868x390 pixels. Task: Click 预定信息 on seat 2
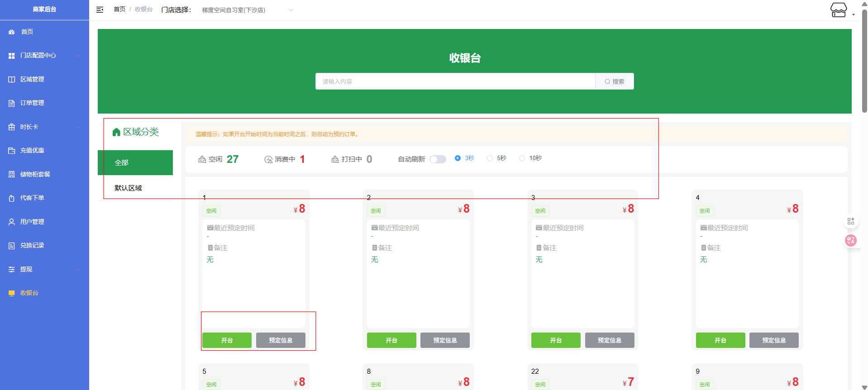445,340
